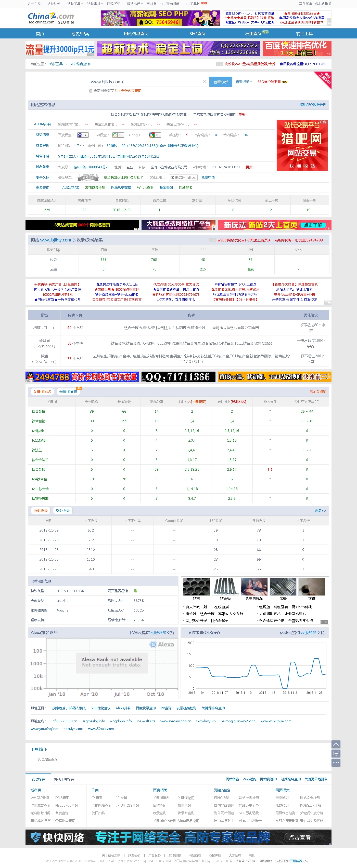Viewport: 357px width, 868px height.
Task: Click the 钛合金棒 keyword link
Action: click(x=39, y=411)
